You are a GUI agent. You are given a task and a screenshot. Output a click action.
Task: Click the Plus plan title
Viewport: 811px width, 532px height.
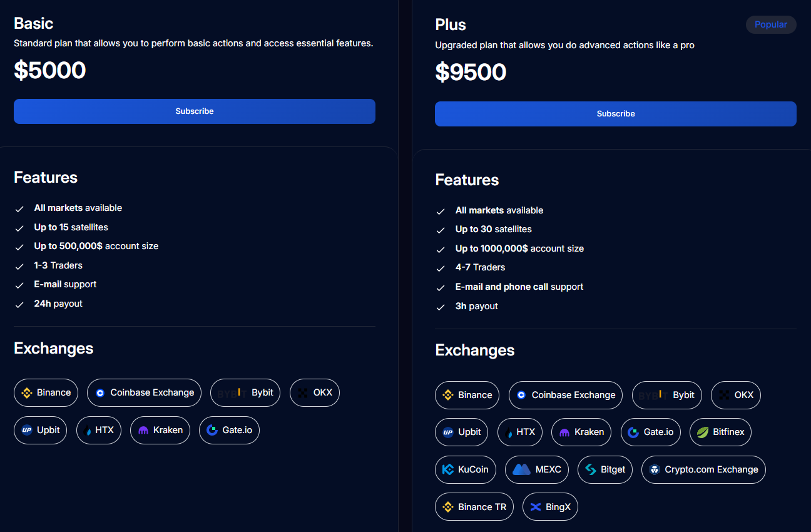pyautogui.click(x=451, y=25)
